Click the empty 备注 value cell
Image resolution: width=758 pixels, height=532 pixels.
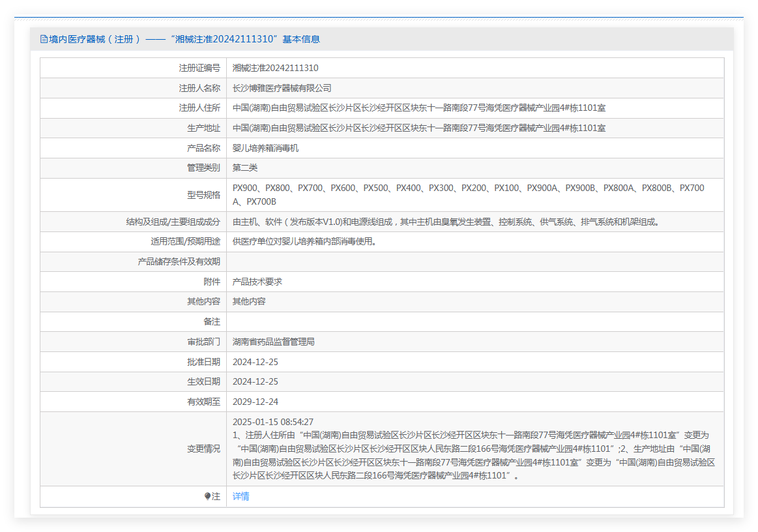click(474, 321)
